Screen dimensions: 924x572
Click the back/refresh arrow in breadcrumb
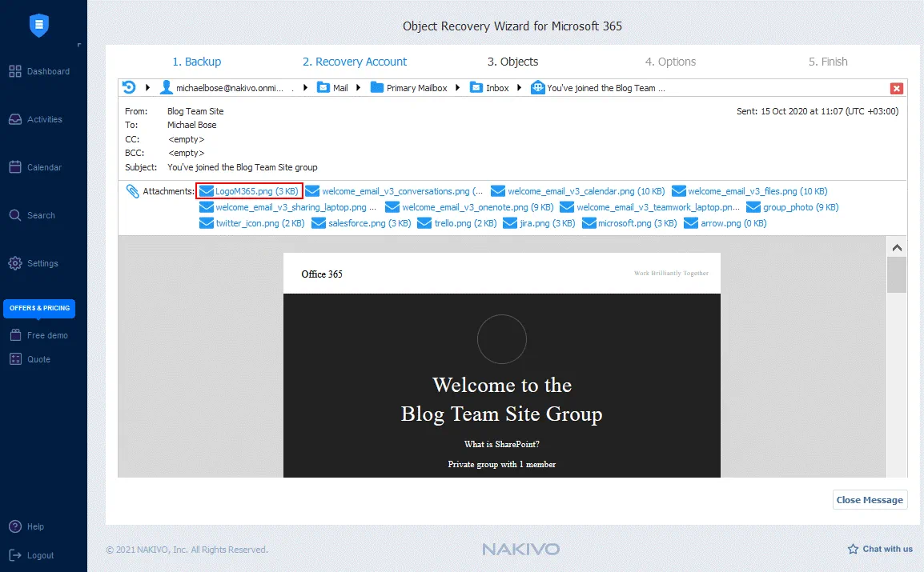(x=129, y=88)
